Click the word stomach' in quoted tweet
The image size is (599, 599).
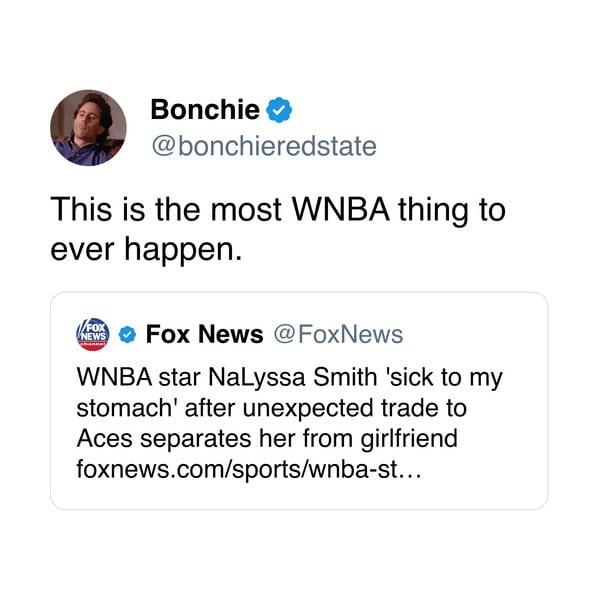click(127, 408)
